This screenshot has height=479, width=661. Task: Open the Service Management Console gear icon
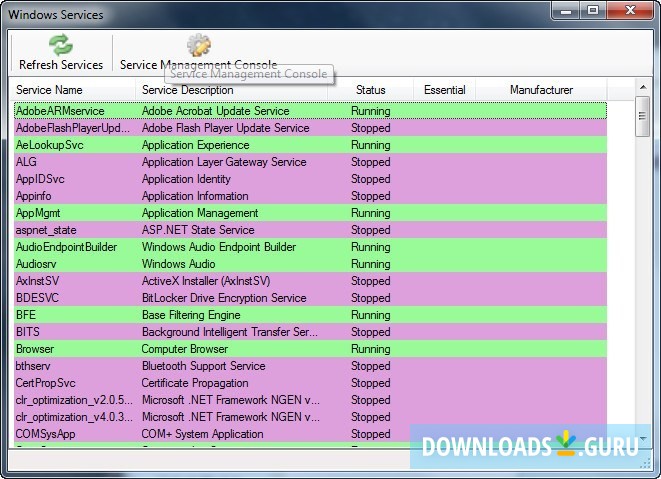(x=199, y=45)
